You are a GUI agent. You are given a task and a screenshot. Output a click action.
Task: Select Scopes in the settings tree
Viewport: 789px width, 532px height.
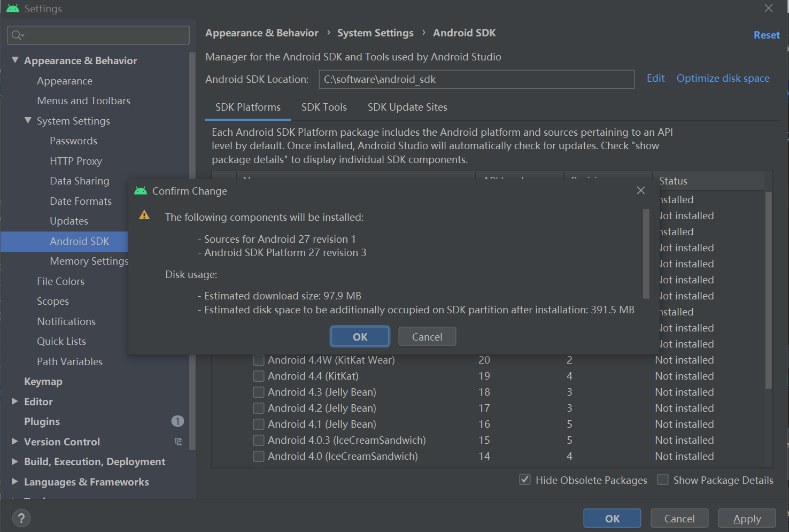(x=53, y=301)
